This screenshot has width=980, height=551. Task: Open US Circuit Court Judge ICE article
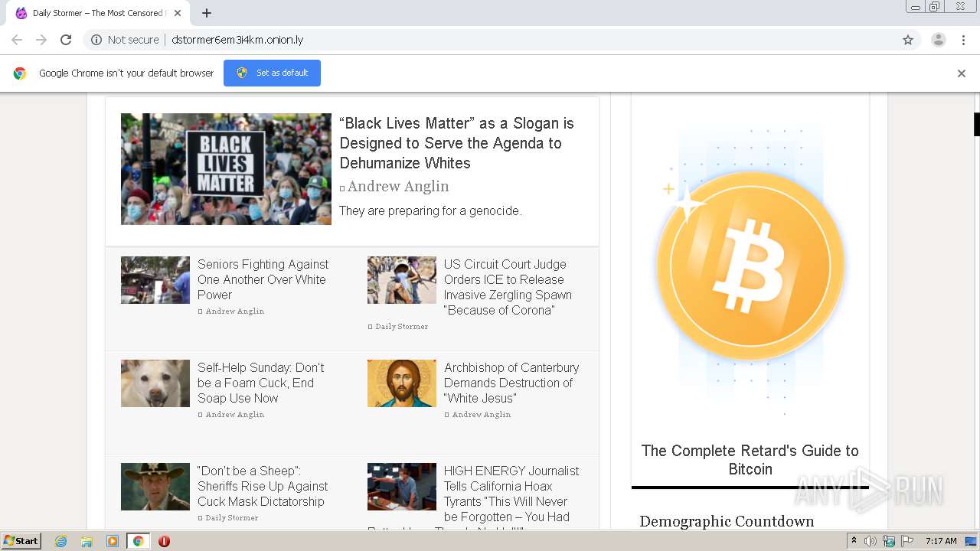508,287
